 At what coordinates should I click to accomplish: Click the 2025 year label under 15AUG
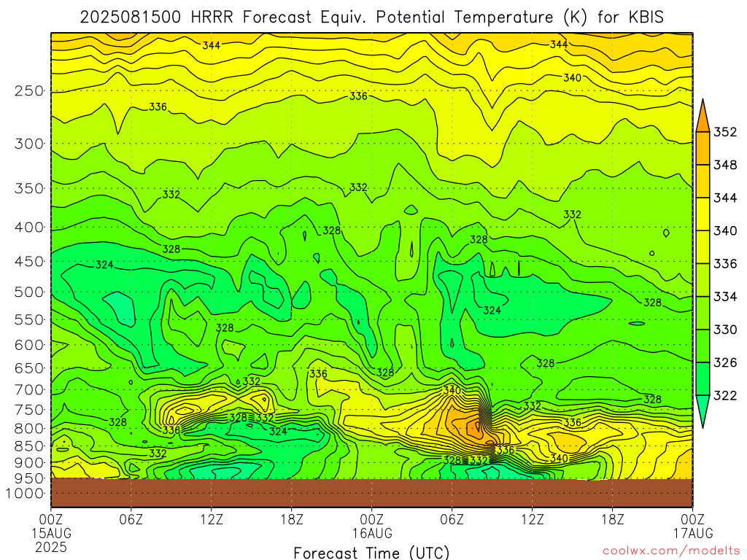[51, 547]
